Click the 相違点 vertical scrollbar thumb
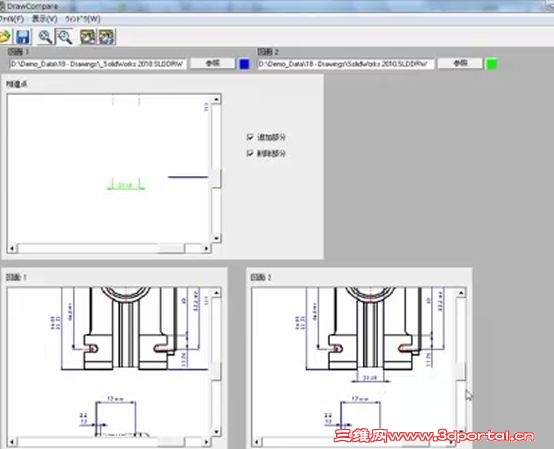Screen dimensions: 554x449 click(216, 178)
